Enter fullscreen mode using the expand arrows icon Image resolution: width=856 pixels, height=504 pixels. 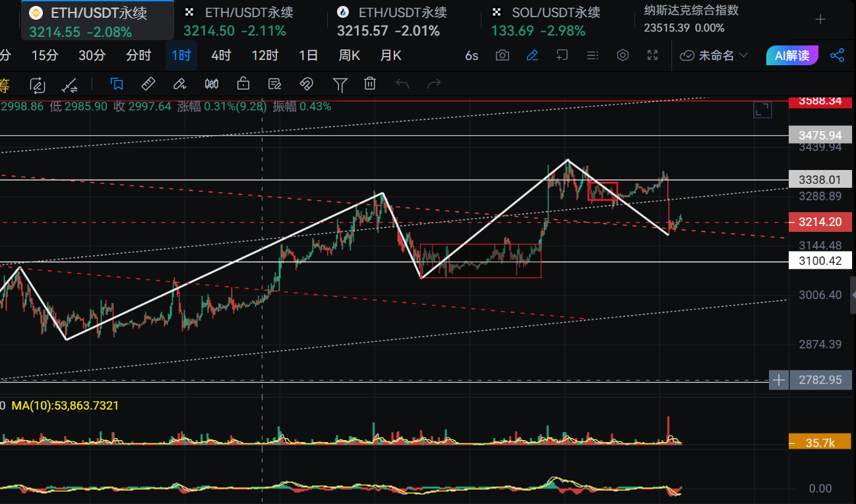[652, 55]
